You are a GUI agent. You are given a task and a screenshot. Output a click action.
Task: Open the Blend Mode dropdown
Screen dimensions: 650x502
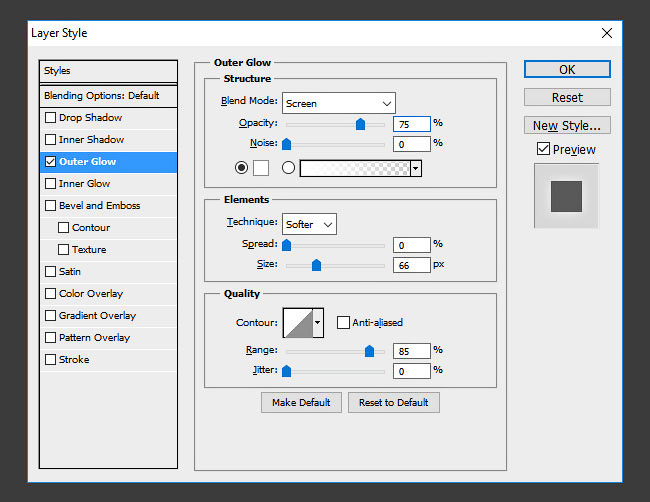(339, 103)
